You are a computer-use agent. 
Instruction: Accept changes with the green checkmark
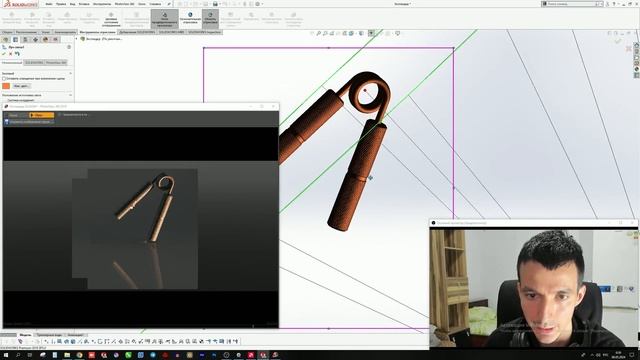tap(4, 54)
